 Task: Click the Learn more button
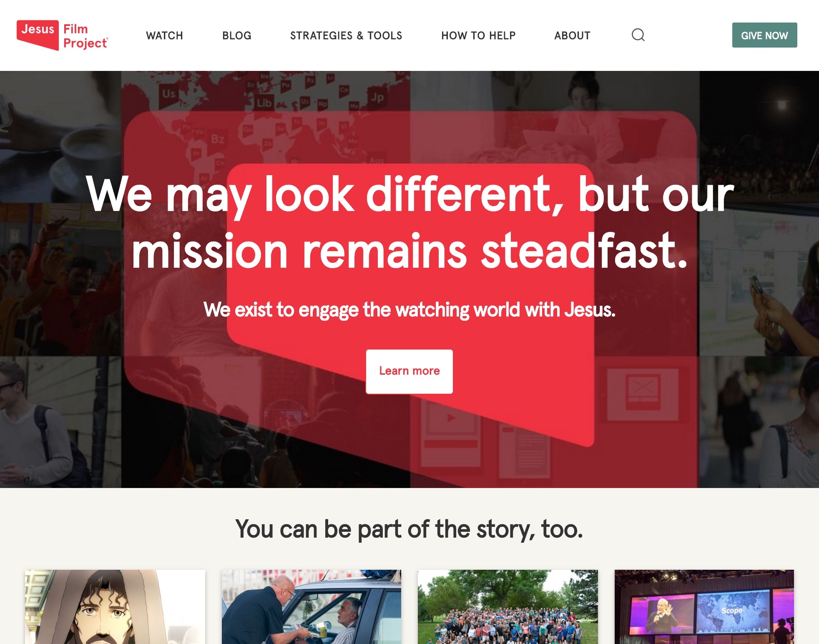point(409,371)
